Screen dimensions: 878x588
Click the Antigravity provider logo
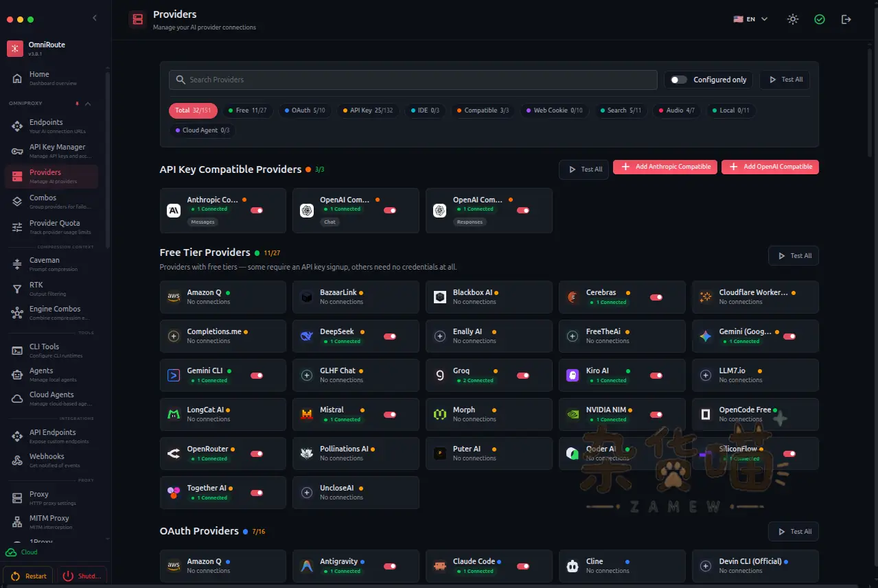[x=307, y=566]
